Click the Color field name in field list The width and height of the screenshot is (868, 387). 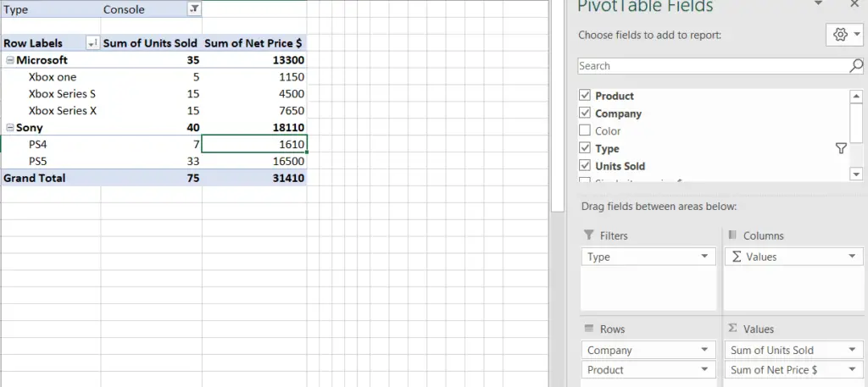click(x=608, y=131)
